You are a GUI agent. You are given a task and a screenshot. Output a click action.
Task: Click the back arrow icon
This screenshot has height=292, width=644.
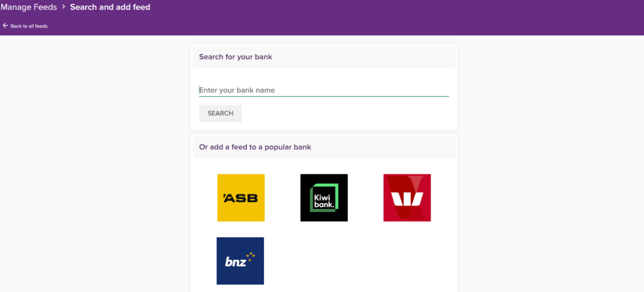[5, 26]
